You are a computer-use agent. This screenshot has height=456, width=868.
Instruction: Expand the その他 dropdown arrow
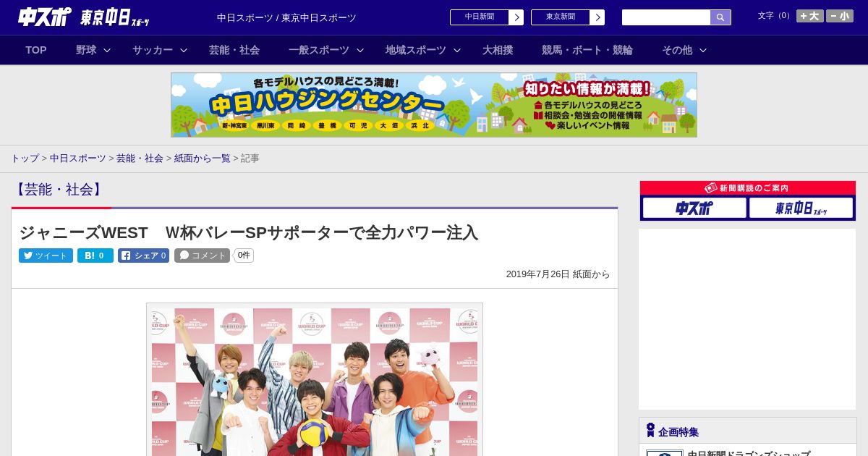703,50
